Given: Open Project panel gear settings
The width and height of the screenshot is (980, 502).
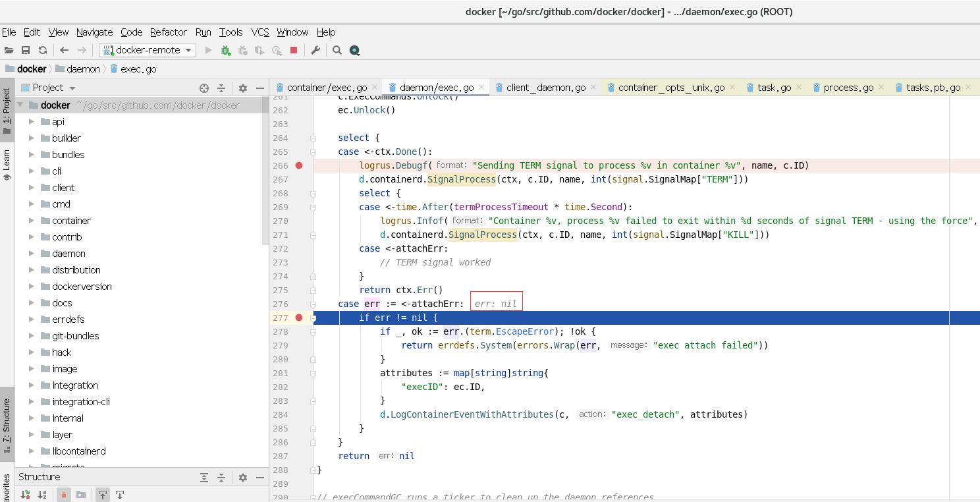Looking at the screenshot, I should point(242,88).
